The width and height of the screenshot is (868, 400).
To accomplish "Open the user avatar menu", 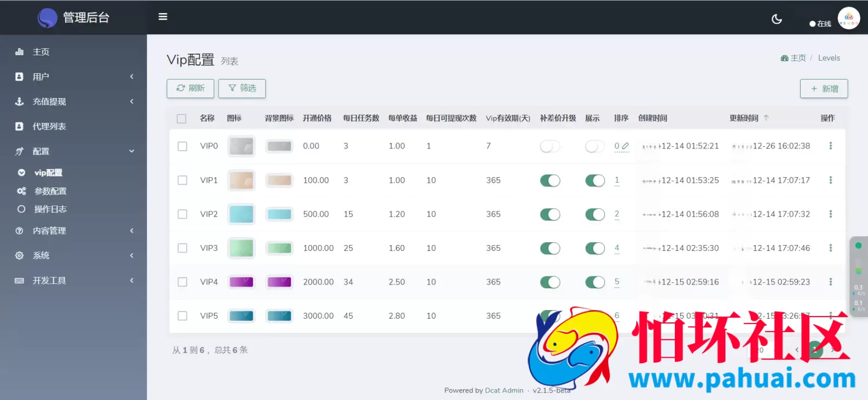I will click(848, 18).
